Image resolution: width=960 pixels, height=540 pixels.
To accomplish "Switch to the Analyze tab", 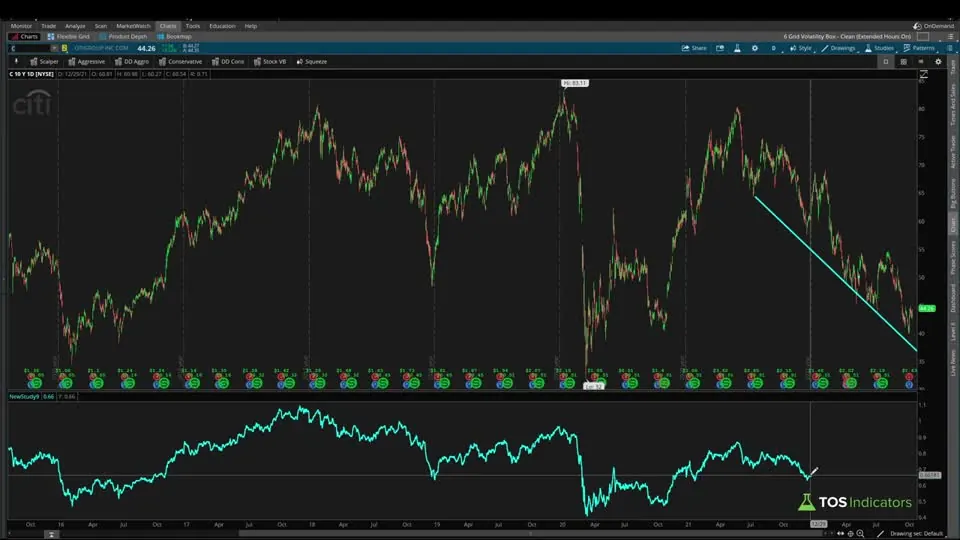I will point(75,26).
